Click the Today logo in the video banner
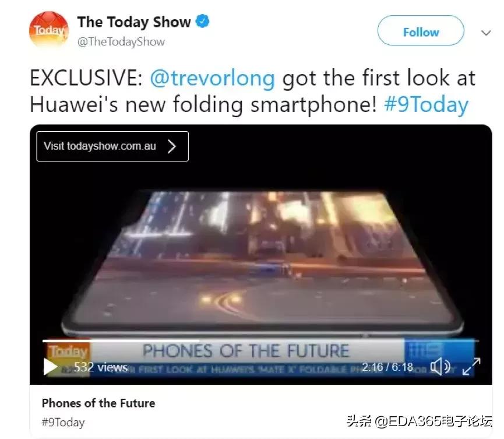Viewport: 504px width, 439px height. point(68,351)
